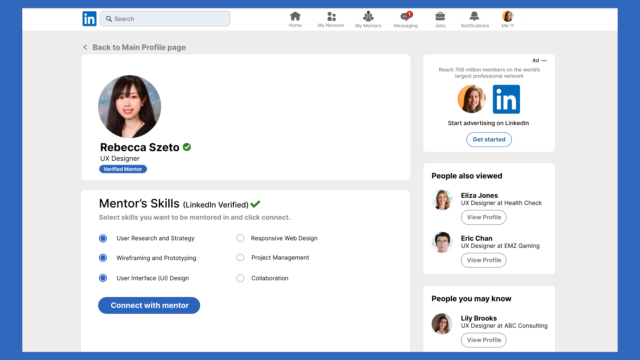This screenshot has width=640, height=360.
Task: Click 'UX Designer at ABC Consulting' text
Action: [504, 326]
